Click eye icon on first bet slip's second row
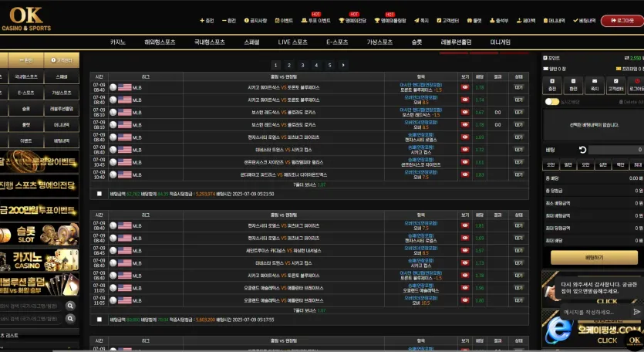This screenshot has width=644, height=352. click(x=465, y=100)
